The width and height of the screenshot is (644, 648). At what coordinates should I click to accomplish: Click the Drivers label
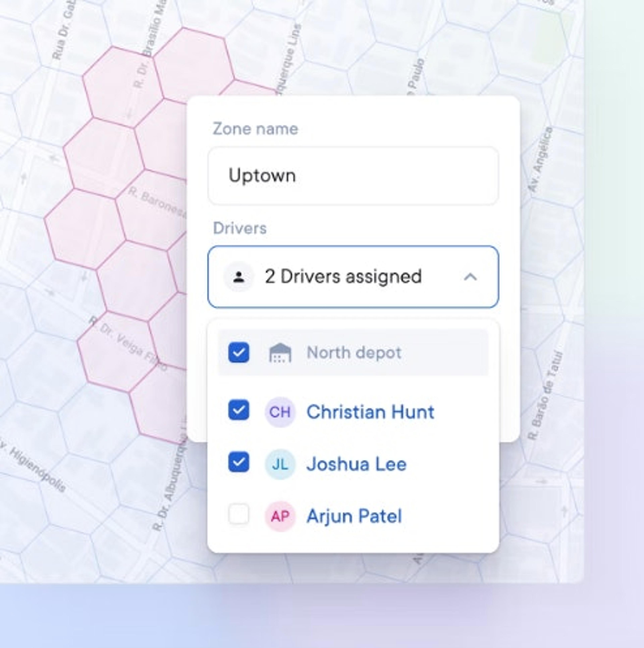[240, 228]
